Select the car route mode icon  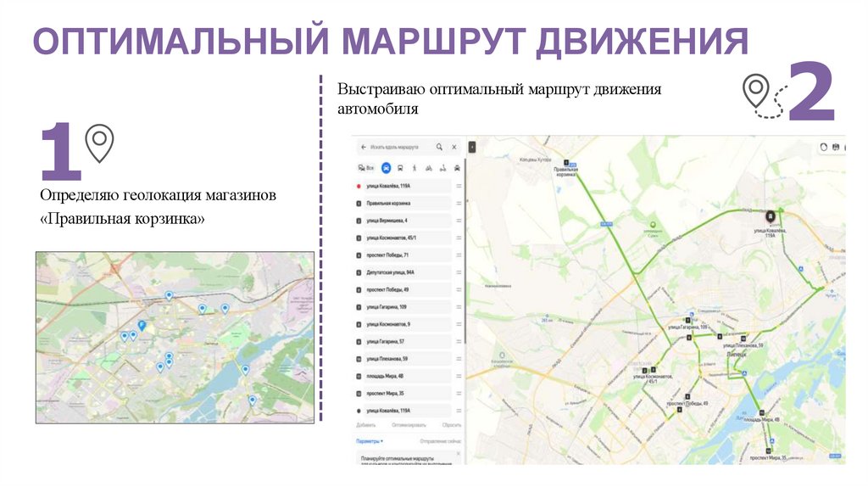[386, 168]
